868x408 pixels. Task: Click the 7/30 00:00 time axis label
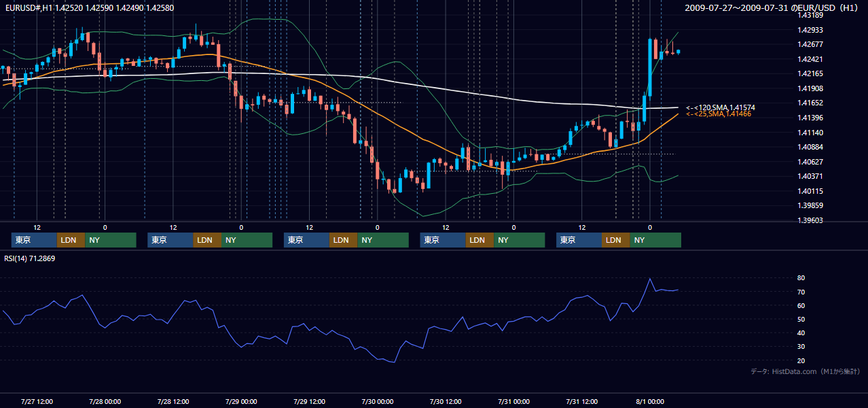(378, 401)
